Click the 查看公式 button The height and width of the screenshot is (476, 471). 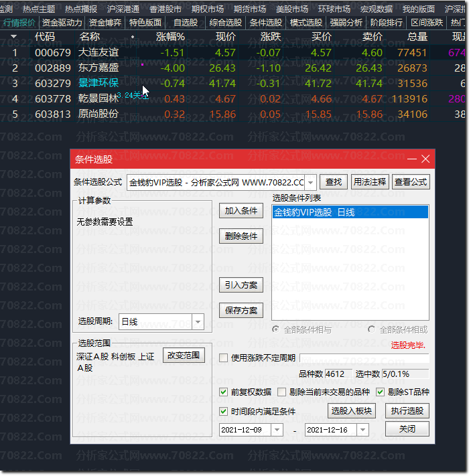(x=411, y=182)
